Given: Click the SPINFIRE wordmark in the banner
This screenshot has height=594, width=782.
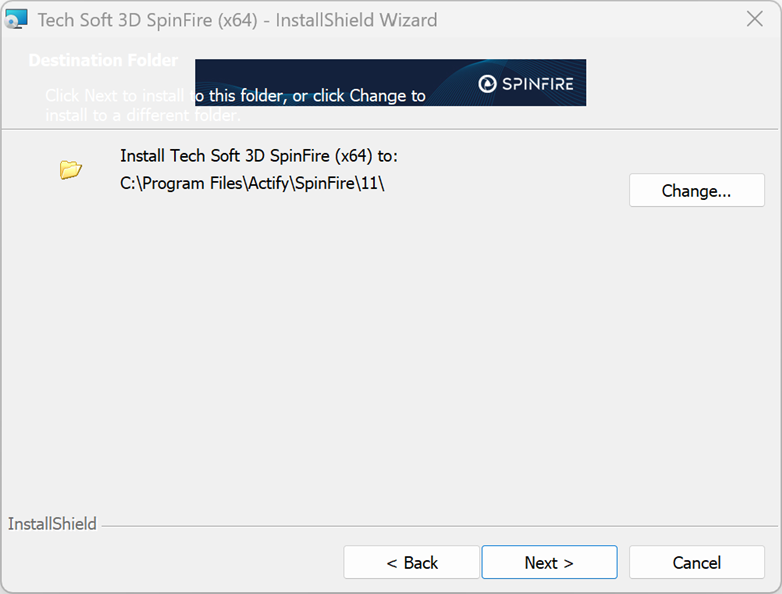Looking at the screenshot, I should pos(538,84).
